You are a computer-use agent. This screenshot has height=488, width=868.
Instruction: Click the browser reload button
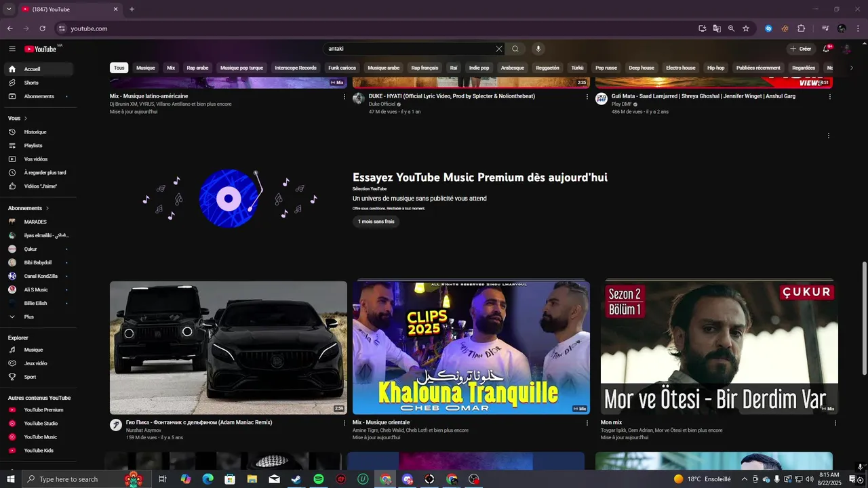click(x=42, y=28)
